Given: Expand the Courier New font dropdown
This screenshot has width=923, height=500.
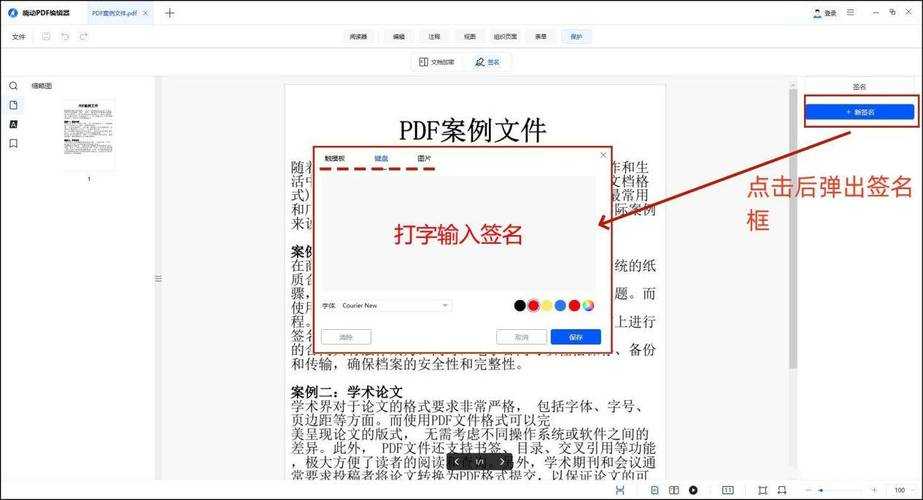Looking at the screenshot, I should click(x=396, y=306).
